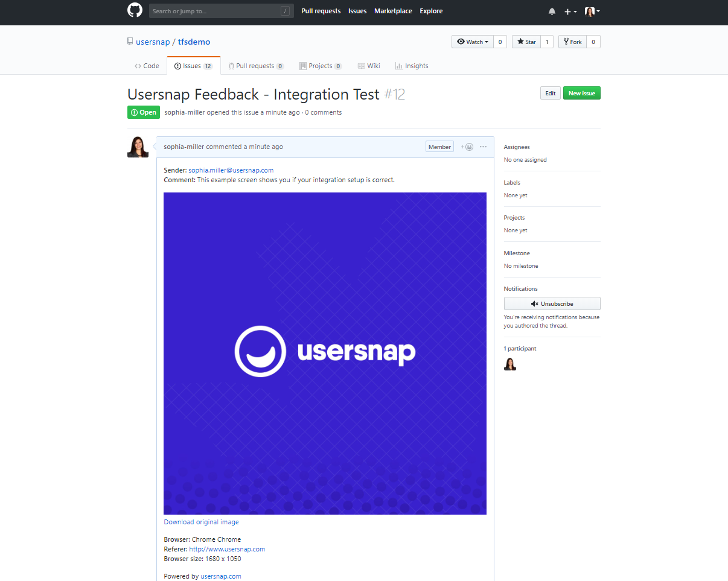Open the notifications bell icon
728x581 pixels.
[552, 11]
